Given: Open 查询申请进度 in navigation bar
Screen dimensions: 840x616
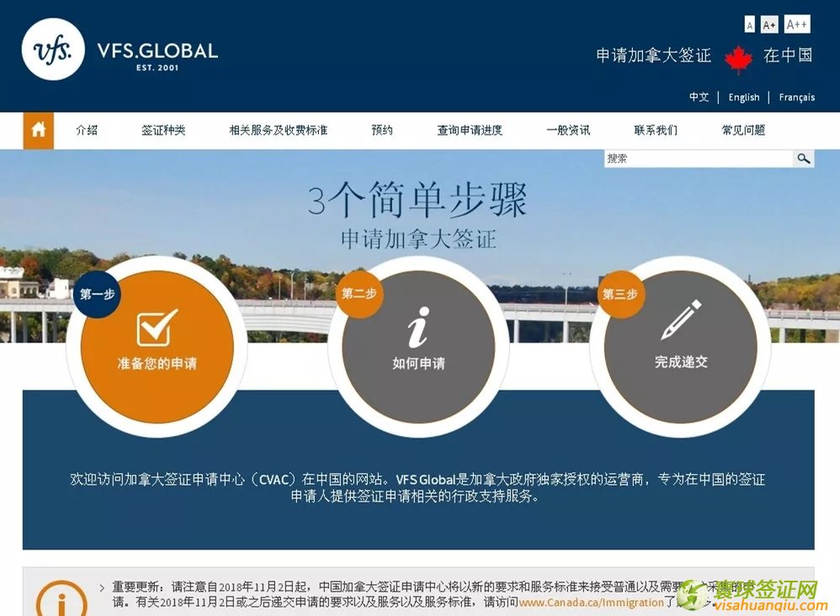Looking at the screenshot, I should click(470, 130).
